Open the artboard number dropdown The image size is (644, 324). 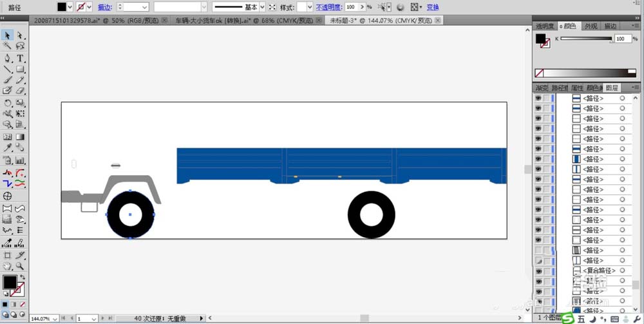[93, 319]
